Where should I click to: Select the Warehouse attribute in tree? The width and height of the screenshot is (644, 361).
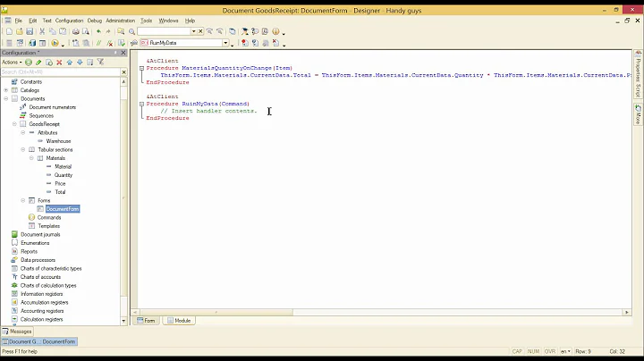coord(58,141)
